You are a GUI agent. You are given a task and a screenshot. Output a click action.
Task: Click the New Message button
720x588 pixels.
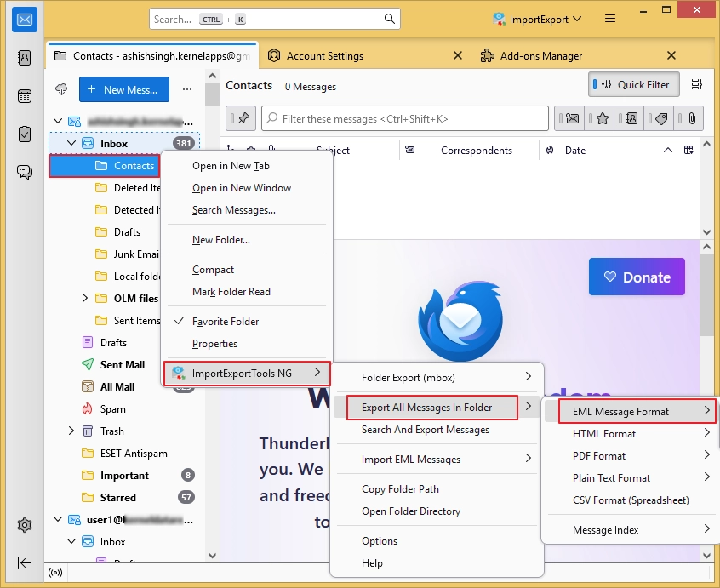124,89
